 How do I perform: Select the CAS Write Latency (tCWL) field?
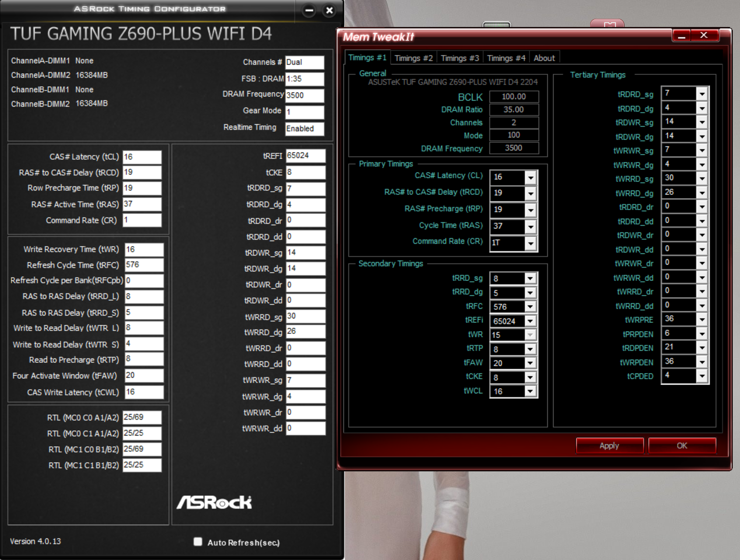click(144, 392)
